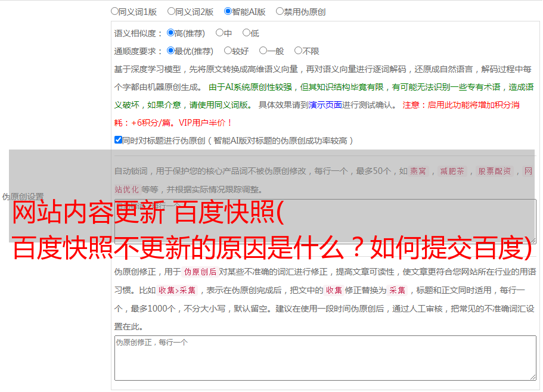
Task: Click the auto lock-word textarea
Action: coord(325,222)
